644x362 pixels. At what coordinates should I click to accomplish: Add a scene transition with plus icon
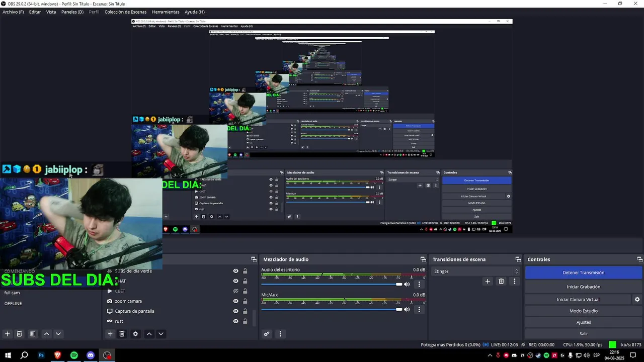tap(487, 281)
